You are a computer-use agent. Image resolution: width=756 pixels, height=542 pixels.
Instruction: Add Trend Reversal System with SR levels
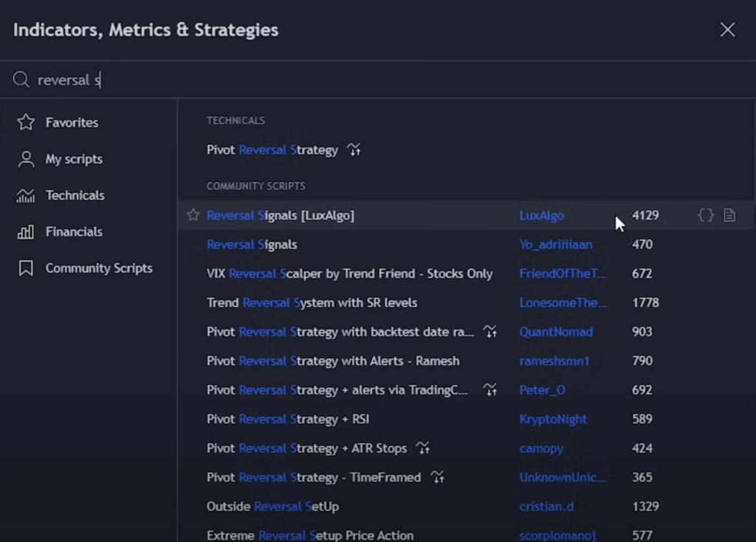pyautogui.click(x=312, y=303)
